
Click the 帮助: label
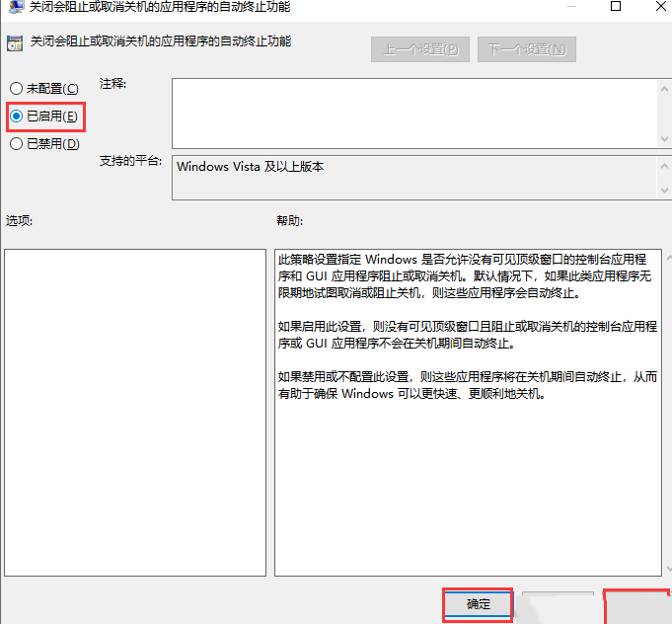(290, 221)
